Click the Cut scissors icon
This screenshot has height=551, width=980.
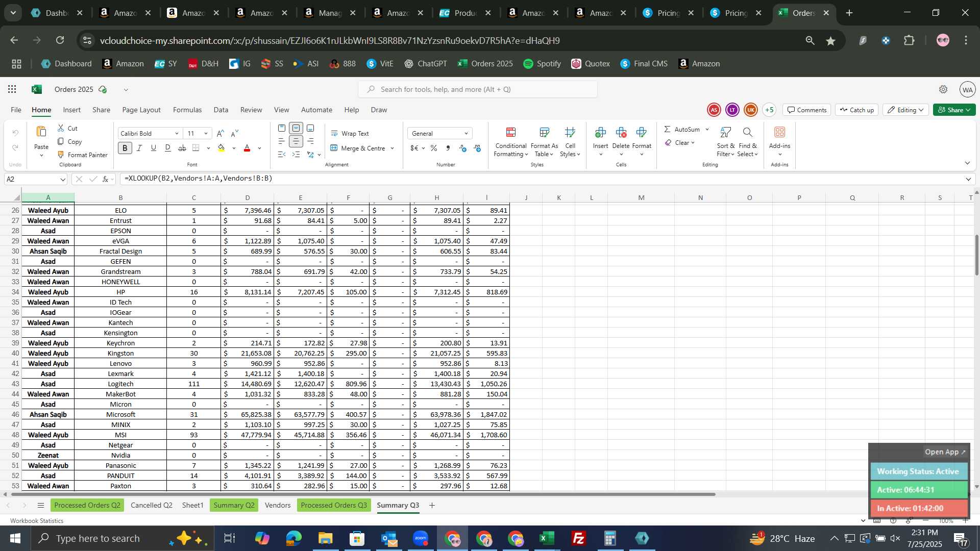click(61, 128)
